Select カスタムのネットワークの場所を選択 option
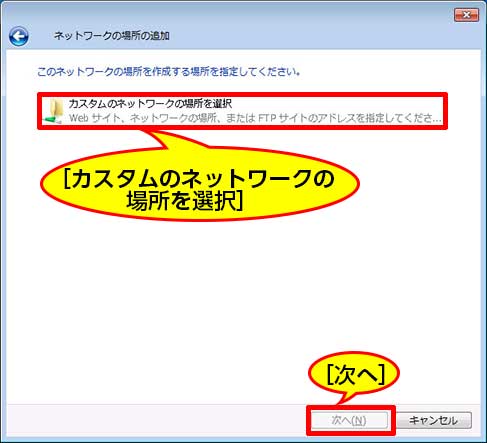 pyautogui.click(x=150, y=104)
